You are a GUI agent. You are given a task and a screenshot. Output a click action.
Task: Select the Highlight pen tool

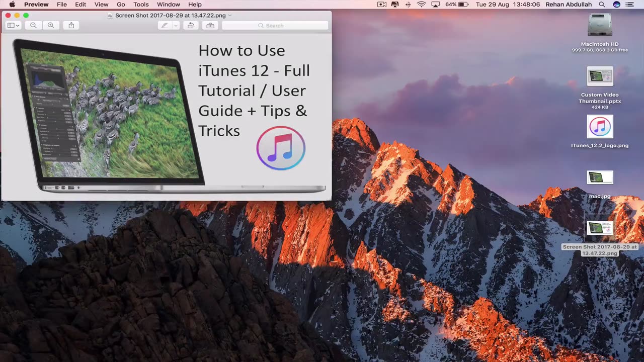pyautogui.click(x=165, y=25)
